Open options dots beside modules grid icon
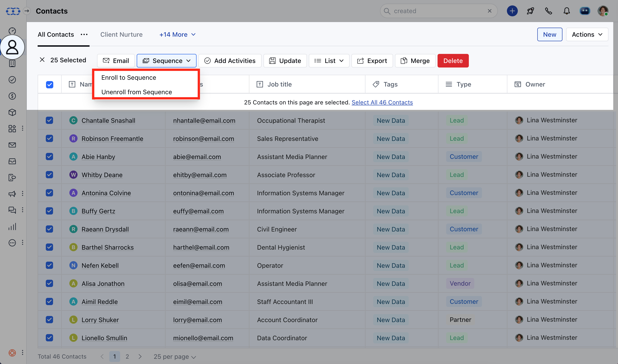The image size is (618, 364). (x=23, y=128)
